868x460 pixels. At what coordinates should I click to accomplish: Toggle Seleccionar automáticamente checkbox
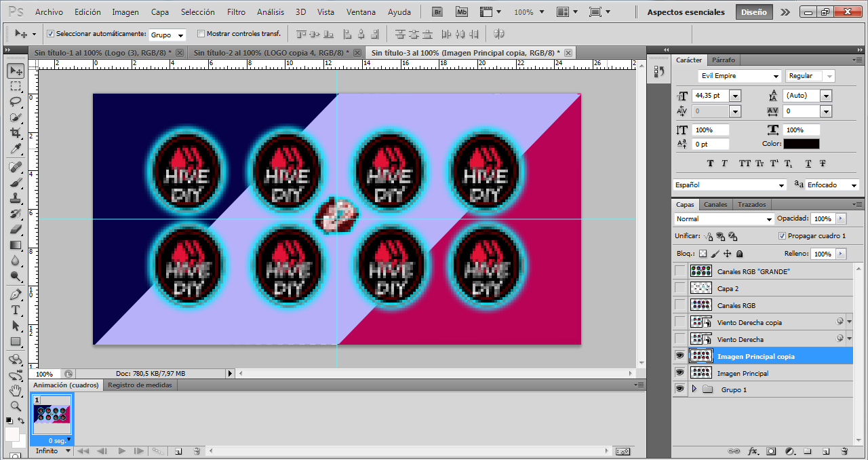[x=50, y=33]
